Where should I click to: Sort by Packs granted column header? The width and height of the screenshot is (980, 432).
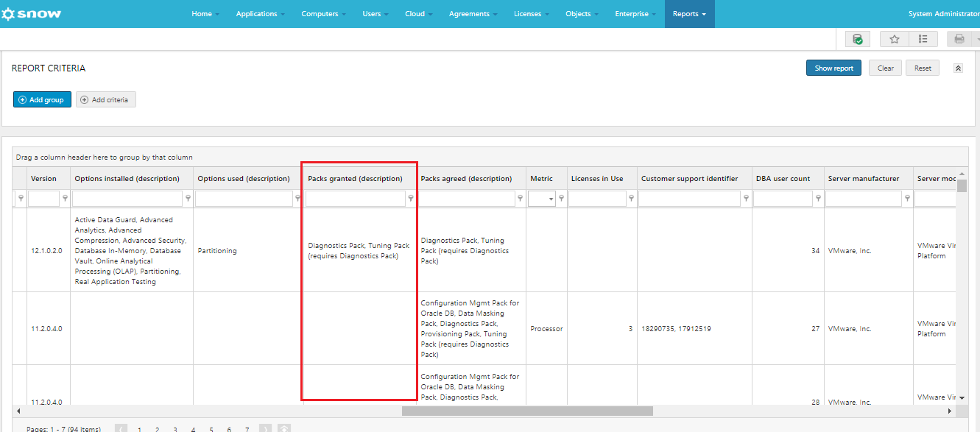coord(355,178)
